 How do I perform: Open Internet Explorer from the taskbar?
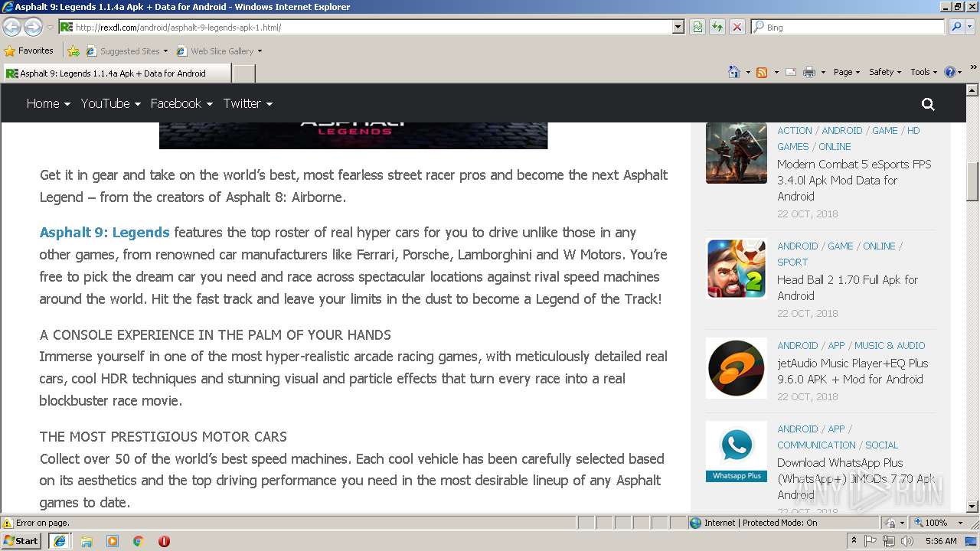pos(60,541)
